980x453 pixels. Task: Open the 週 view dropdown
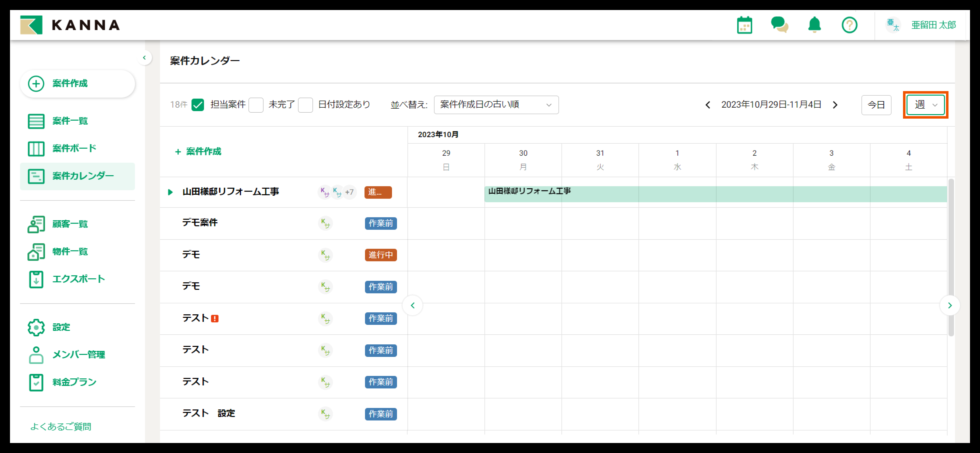(x=925, y=105)
